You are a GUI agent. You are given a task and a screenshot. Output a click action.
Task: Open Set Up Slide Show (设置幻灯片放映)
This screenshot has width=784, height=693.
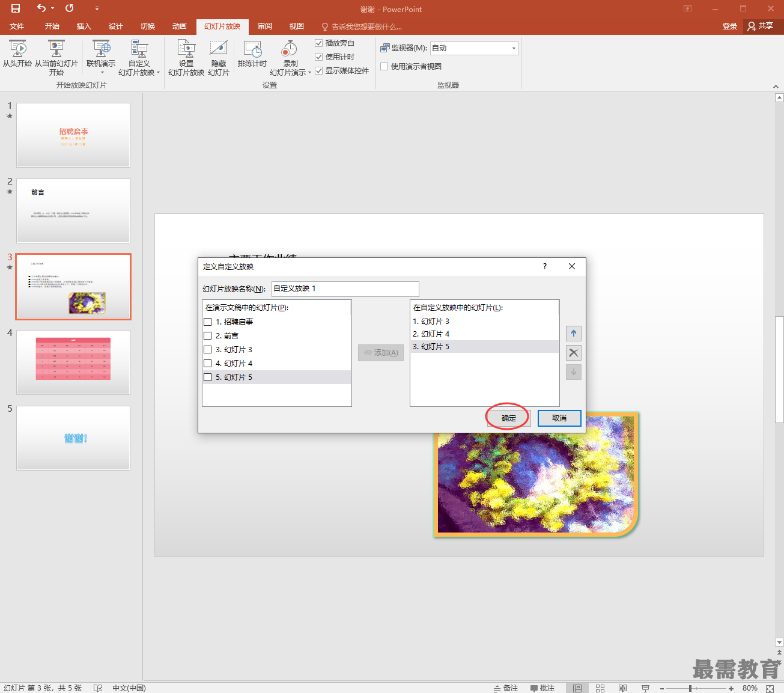coord(186,58)
